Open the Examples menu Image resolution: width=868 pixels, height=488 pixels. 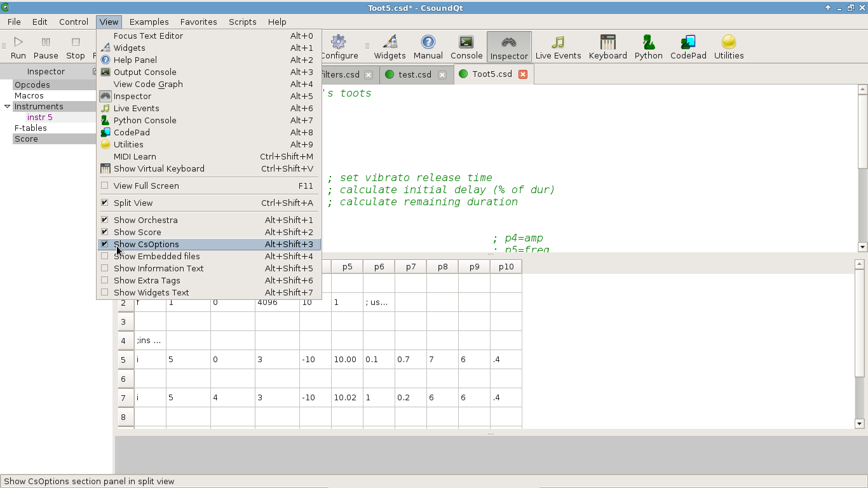pos(149,22)
